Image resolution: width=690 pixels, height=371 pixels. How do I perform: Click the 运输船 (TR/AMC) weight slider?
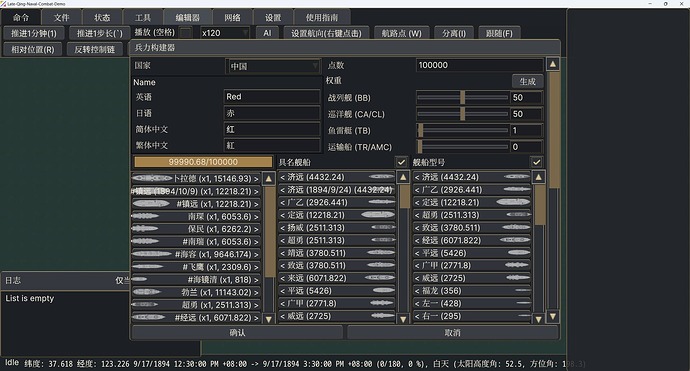[x=462, y=147]
